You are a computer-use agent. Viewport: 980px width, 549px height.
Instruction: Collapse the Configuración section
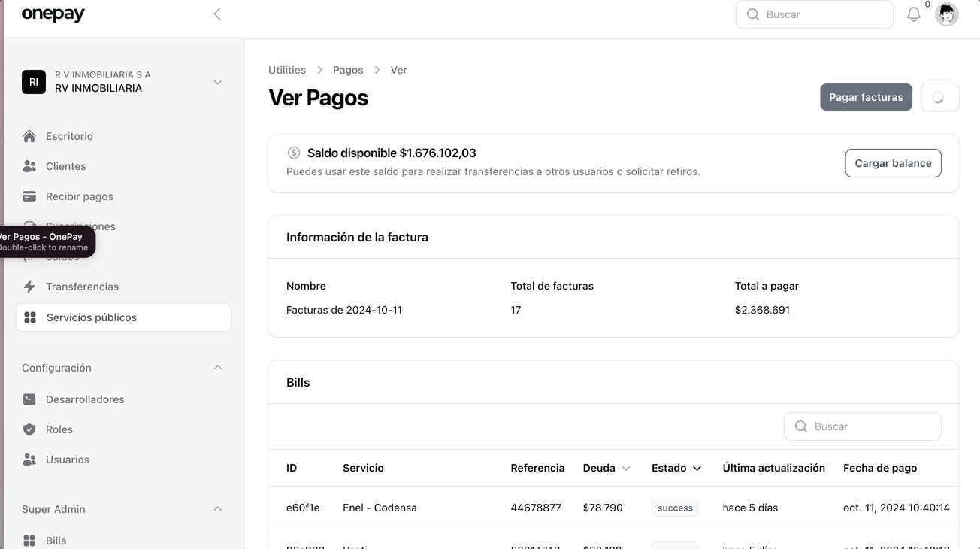click(x=218, y=368)
